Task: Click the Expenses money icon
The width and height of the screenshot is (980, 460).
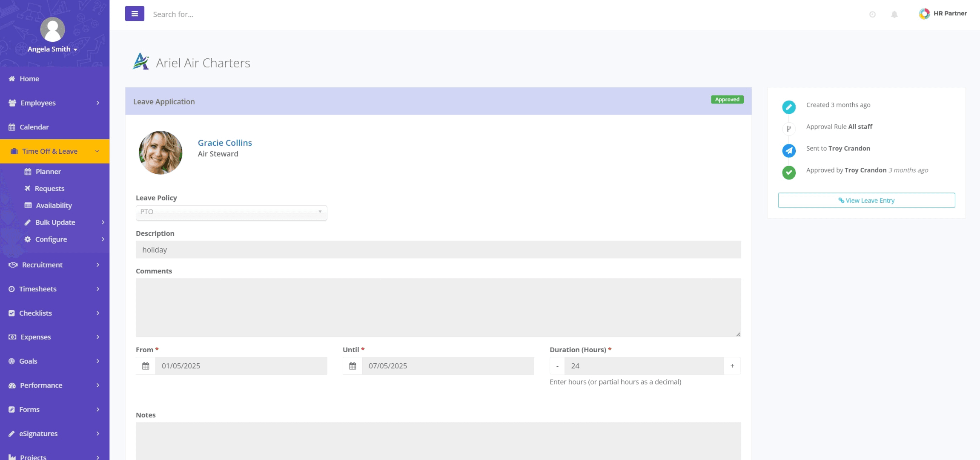Action: [12, 337]
